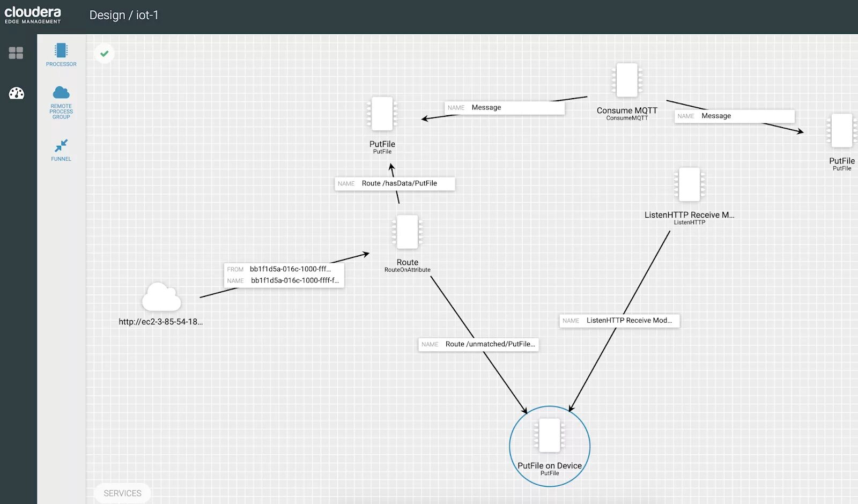Select the ListenHTTP Receive processor node
This screenshot has height=504, width=858.
coord(690,184)
